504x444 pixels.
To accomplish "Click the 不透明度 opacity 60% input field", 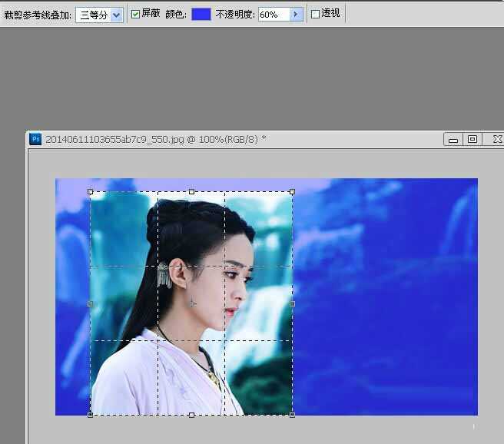I will pos(273,15).
